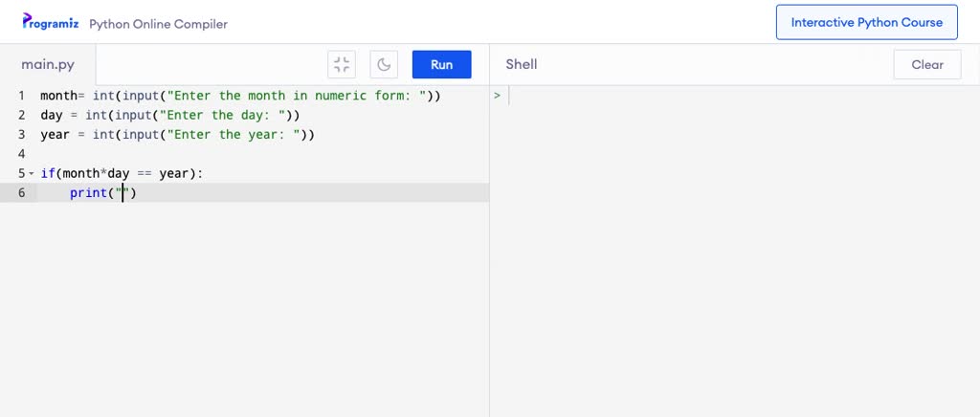Screen dimensions: 980x417
Task: Click the 'day' variable on line 2
Action: coord(52,115)
